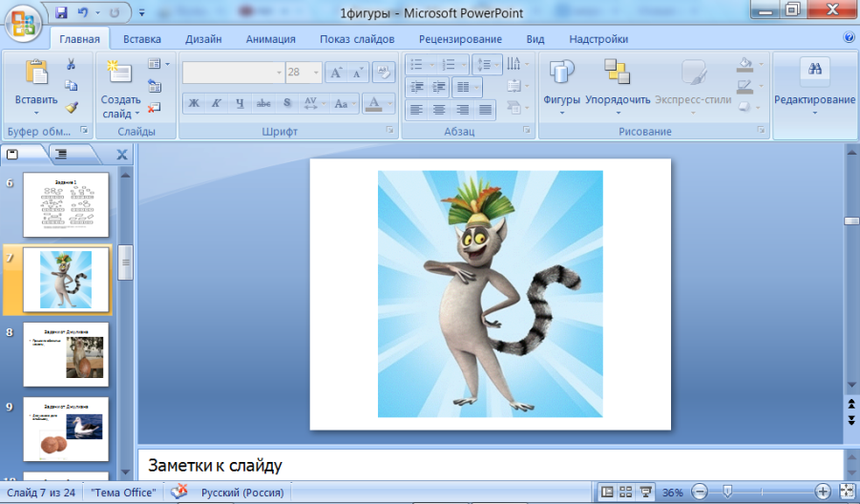Save the presentation via quick access toolbar
The width and height of the screenshot is (860, 504).
[x=61, y=12]
